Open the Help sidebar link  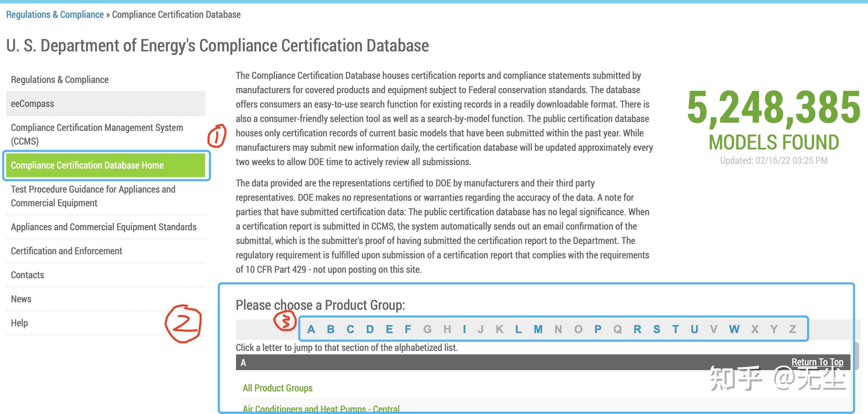click(x=19, y=323)
